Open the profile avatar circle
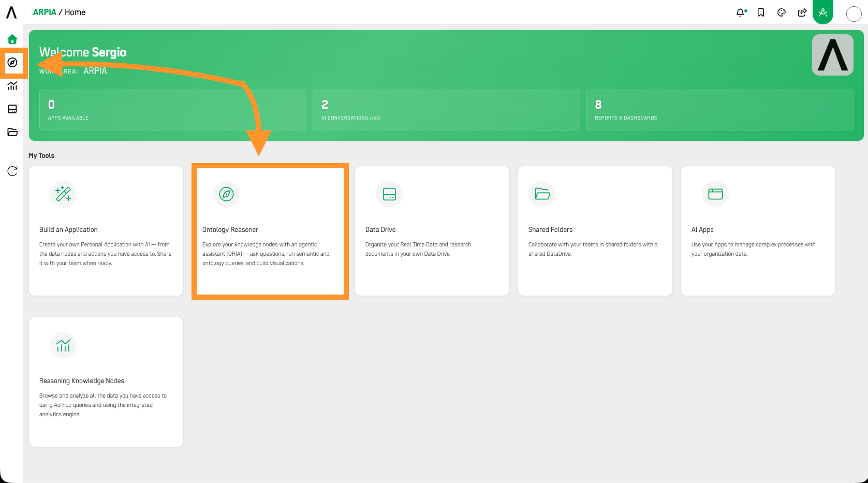The width and height of the screenshot is (868, 483). coord(854,14)
